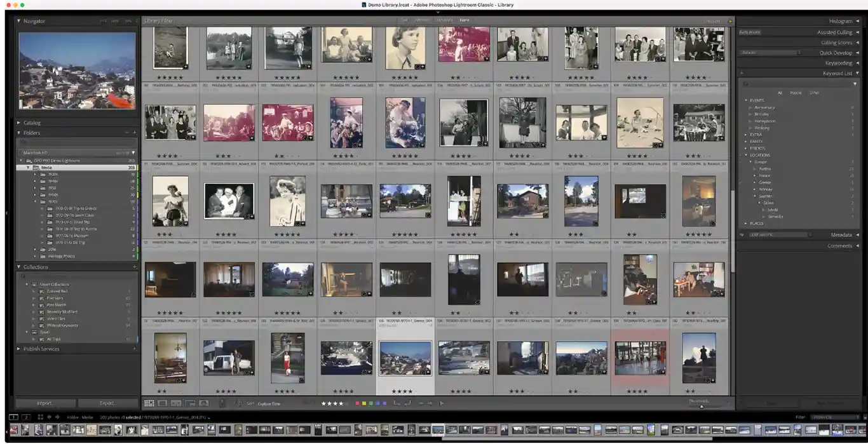Start the impromptu slideshow play button
The image size is (868, 444).
tap(442, 403)
